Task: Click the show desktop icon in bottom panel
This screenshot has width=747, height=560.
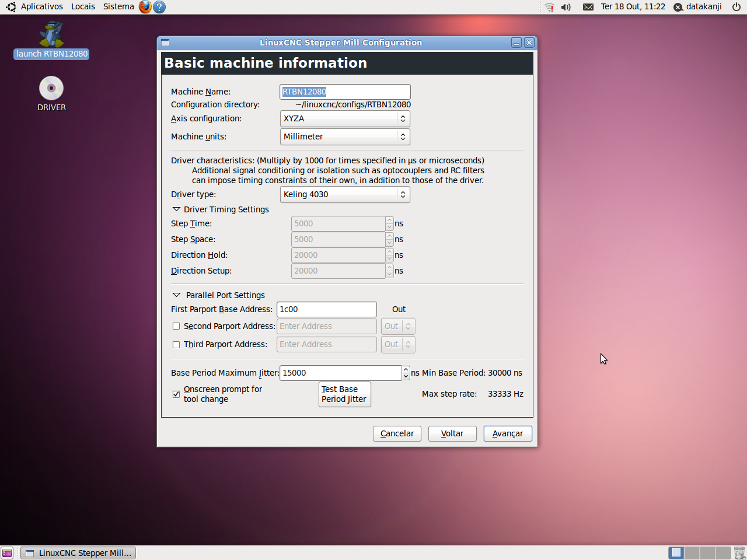Action: pyautogui.click(x=7, y=553)
